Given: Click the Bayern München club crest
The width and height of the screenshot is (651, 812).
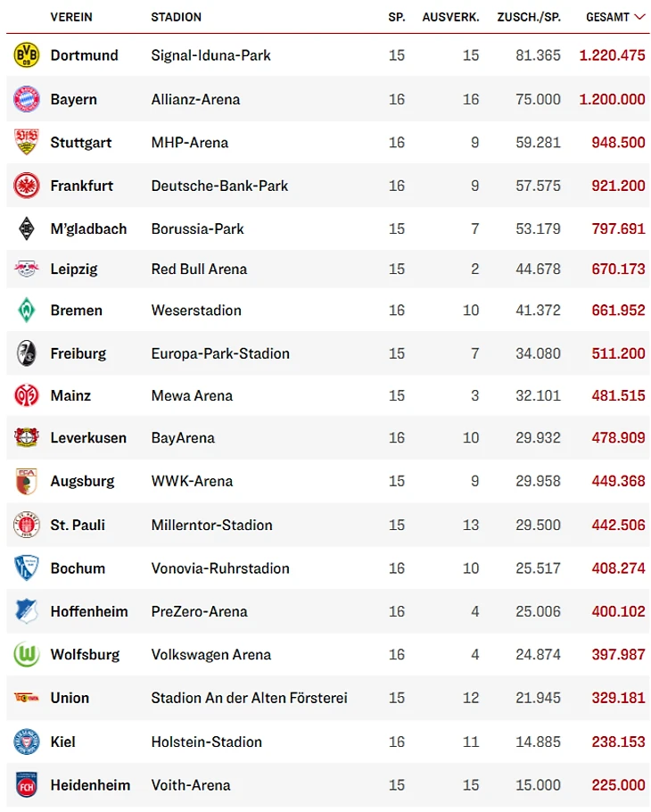Looking at the screenshot, I should [26, 99].
